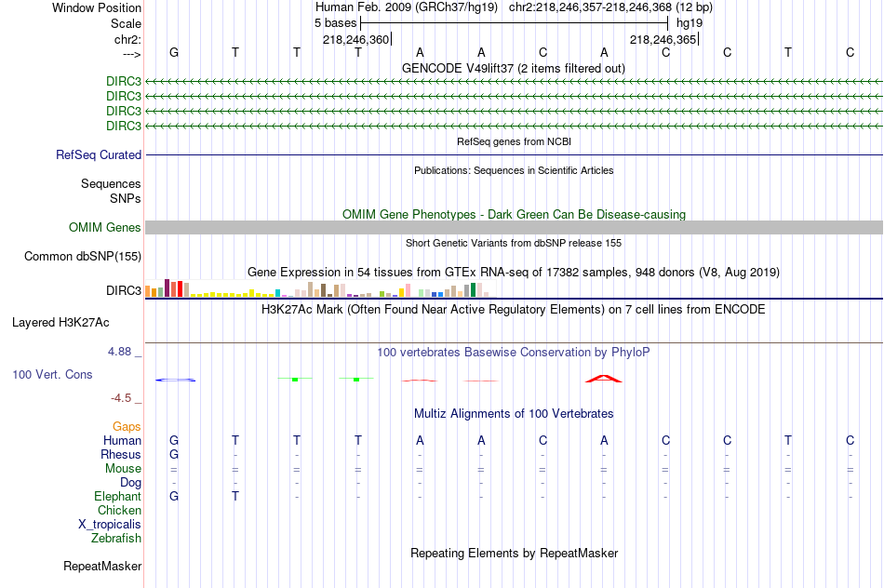
Task: Click the Window Position label
Action: (97, 7)
